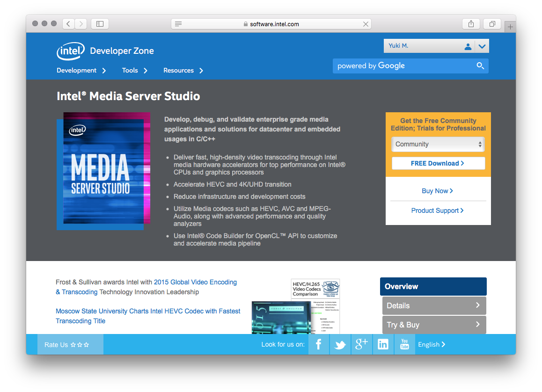Image resolution: width=542 pixels, height=392 pixels.
Task: Expand the Tools menu
Action: [x=135, y=71]
